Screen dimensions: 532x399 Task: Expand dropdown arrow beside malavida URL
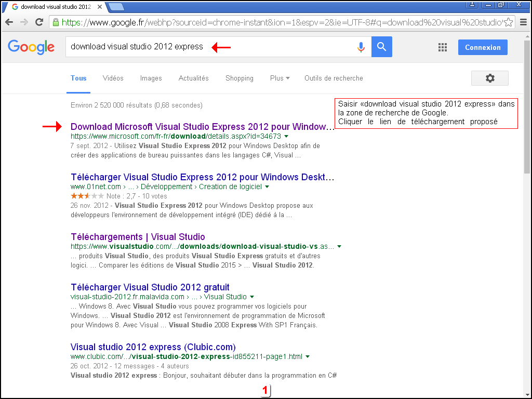click(x=252, y=297)
